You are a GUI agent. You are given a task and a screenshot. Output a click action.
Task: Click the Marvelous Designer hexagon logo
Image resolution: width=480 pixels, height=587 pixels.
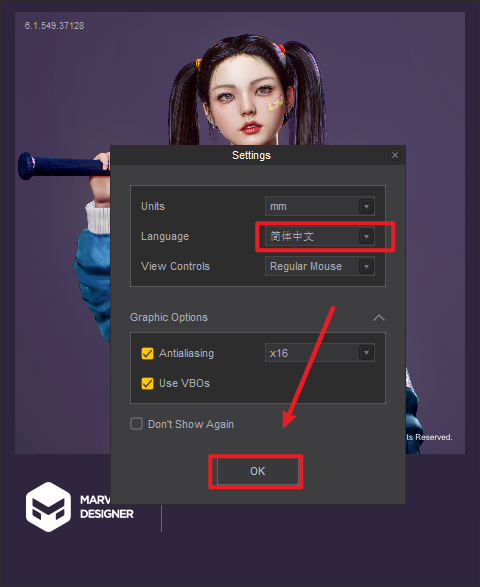click(x=48, y=507)
